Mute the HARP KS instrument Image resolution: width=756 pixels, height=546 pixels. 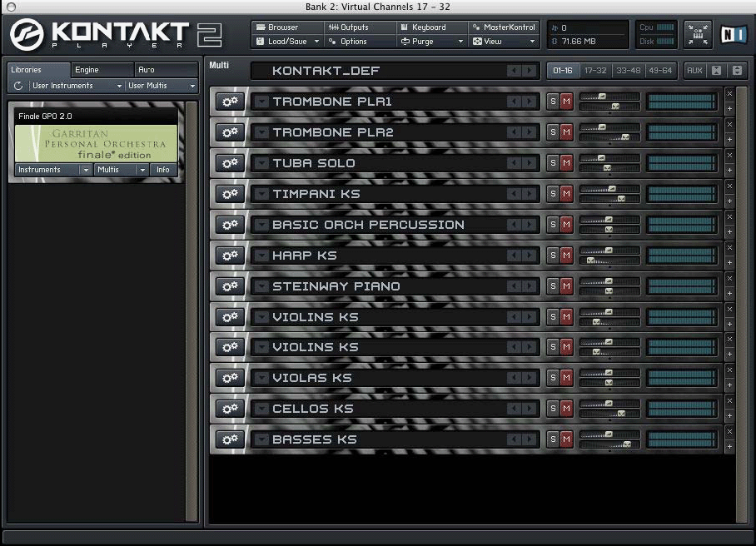click(566, 256)
